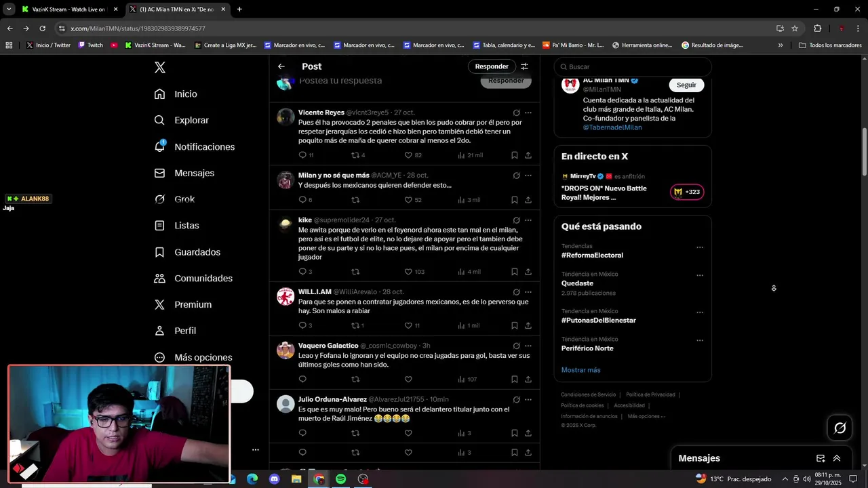This screenshot has height=488, width=868.
Task: Open Grok in the sidebar
Action: [174, 199]
